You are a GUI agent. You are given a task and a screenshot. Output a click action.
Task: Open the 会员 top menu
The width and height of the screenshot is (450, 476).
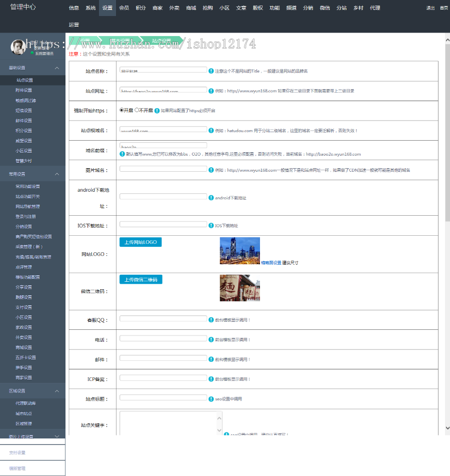pos(124,8)
